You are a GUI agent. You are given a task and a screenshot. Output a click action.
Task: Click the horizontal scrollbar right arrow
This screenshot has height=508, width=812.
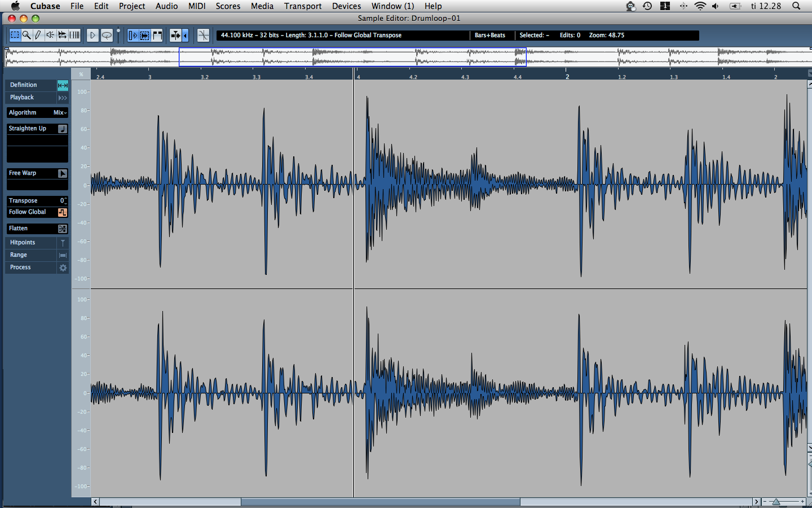click(x=756, y=502)
